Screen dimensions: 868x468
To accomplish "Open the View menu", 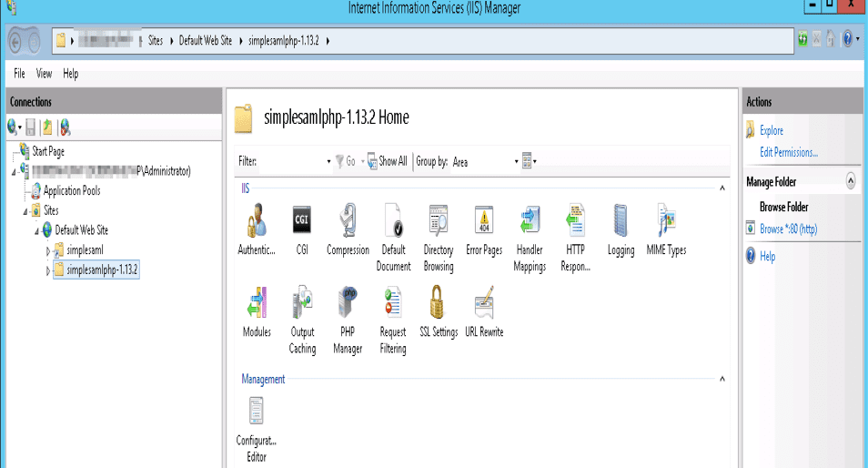I will [44, 74].
